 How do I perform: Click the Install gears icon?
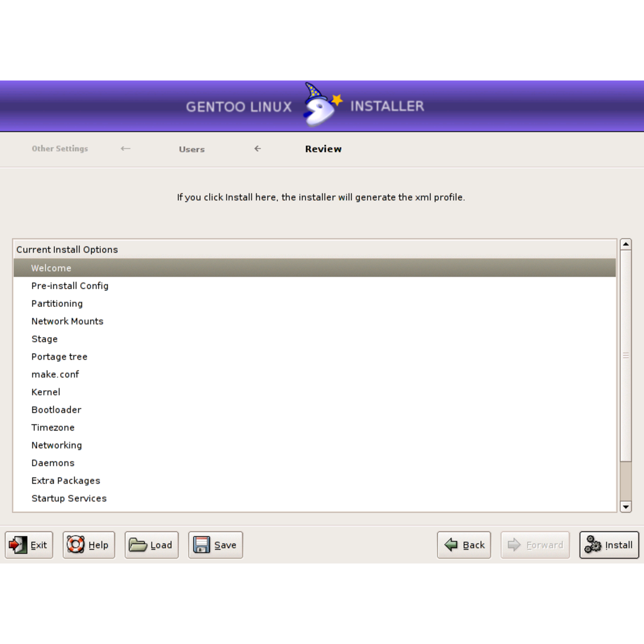click(592, 545)
